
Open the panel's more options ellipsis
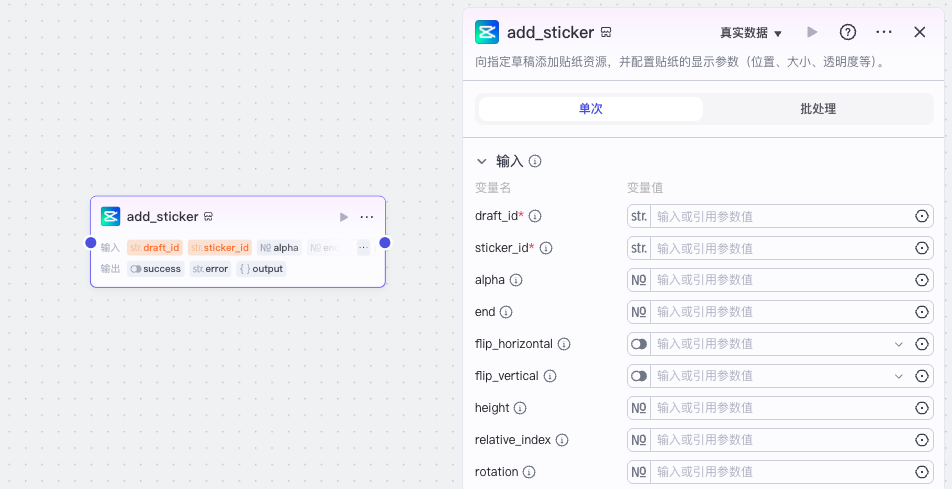(884, 32)
